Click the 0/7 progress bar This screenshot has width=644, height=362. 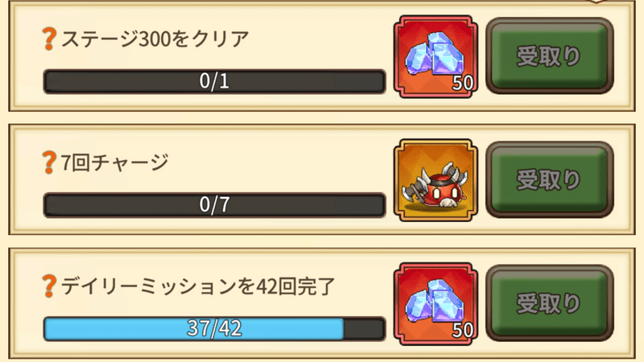pyautogui.click(x=214, y=205)
